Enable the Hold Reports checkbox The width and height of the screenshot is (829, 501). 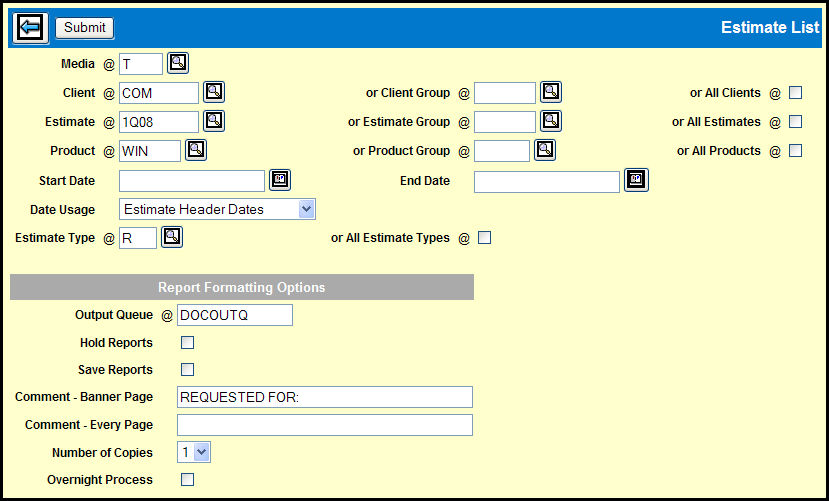pos(187,343)
